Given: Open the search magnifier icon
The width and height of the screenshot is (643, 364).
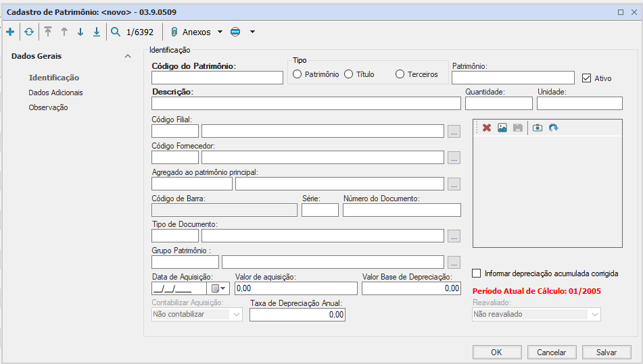Looking at the screenshot, I should point(116,32).
